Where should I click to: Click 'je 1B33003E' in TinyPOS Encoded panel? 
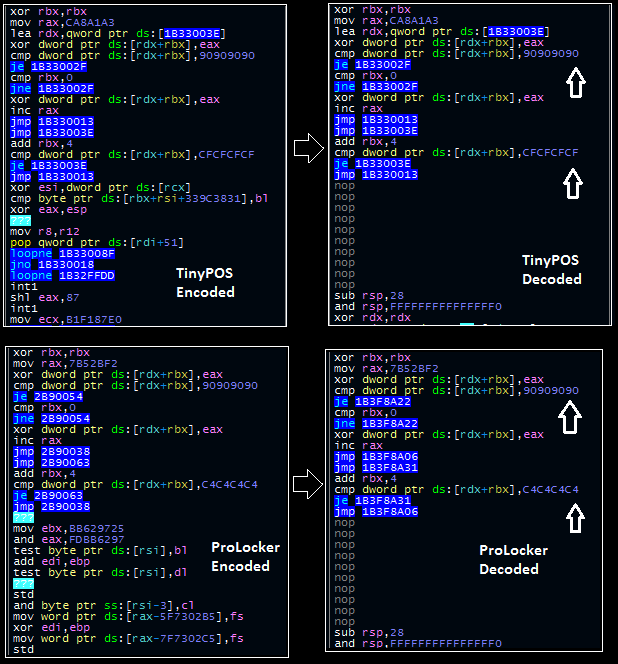(x=49, y=166)
